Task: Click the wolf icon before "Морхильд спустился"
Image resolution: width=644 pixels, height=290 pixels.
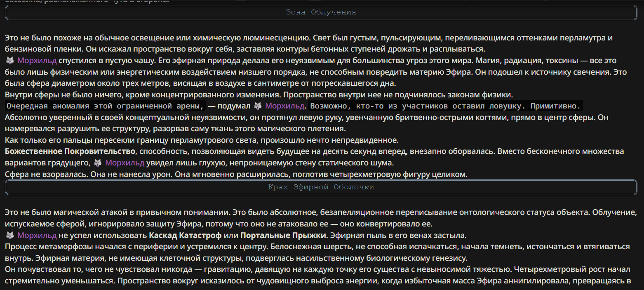Action: 10,61
